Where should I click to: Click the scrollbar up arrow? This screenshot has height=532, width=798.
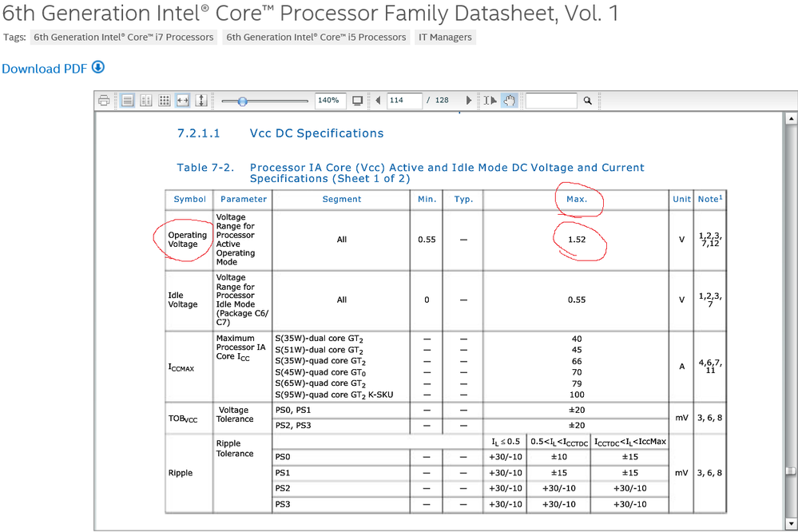coord(791,118)
